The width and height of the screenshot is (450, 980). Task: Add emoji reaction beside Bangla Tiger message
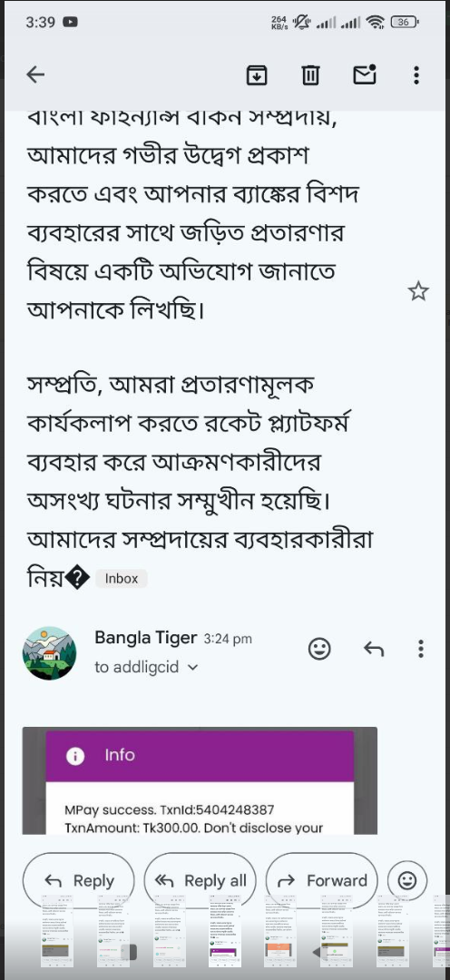coord(319,649)
